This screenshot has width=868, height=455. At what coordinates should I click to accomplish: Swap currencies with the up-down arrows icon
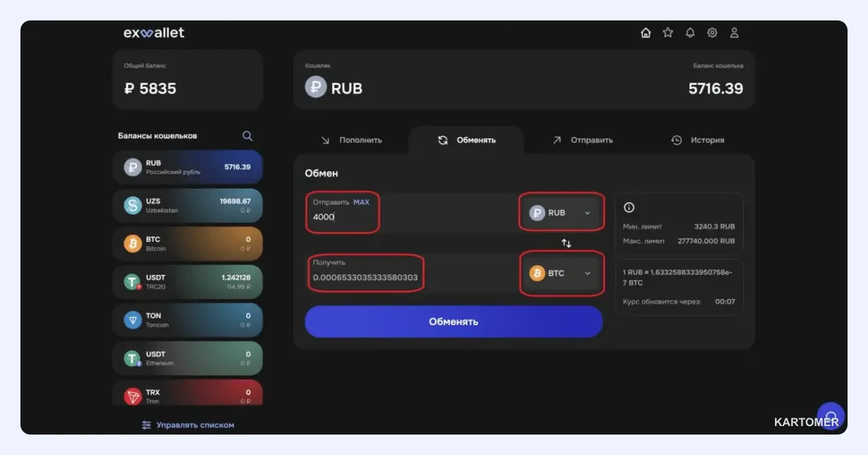pyautogui.click(x=566, y=243)
